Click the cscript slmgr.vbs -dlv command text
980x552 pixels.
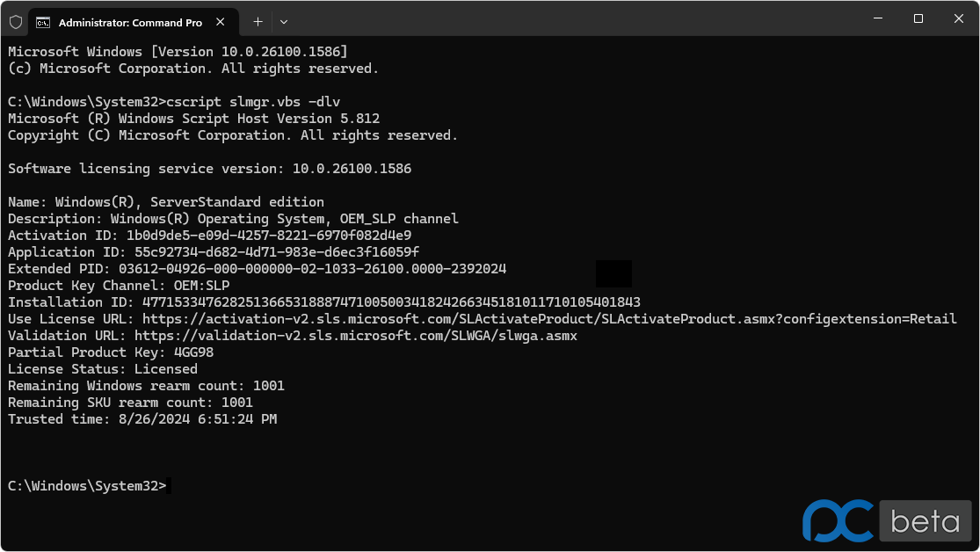click(253, 102)
